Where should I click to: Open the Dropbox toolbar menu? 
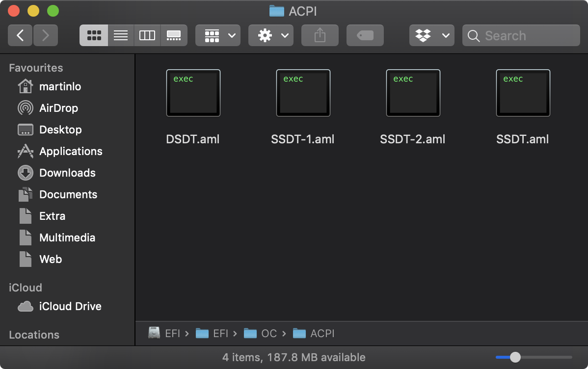(x=432, y=35)
